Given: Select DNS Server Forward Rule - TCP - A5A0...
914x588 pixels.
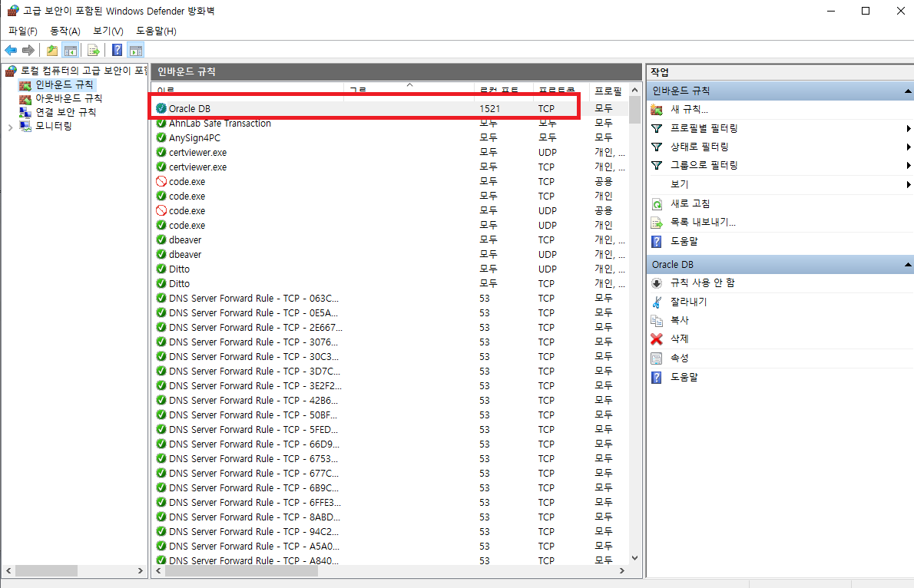Looking at the screenshot, I should 389,546.
